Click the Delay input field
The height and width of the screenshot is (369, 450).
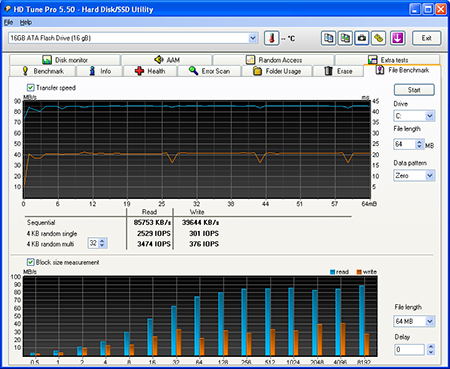coord(409,350)
